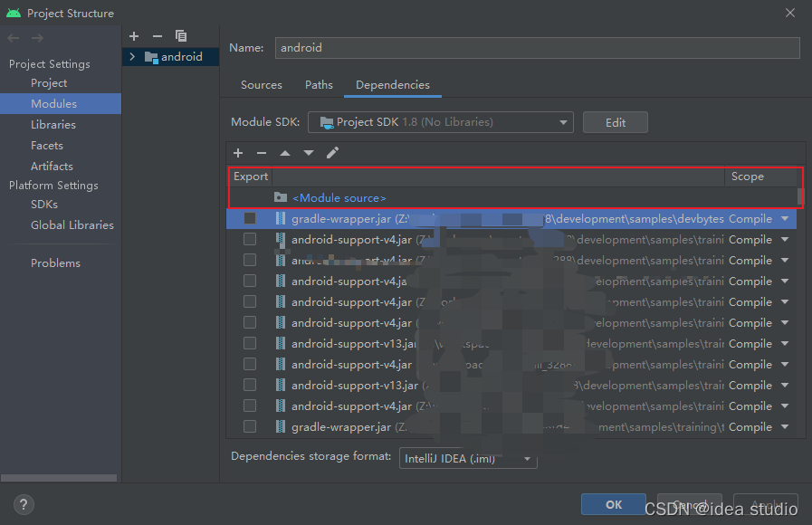Click the add new module plus icon
The width and height of the screenshot is (812, 525).
tap(134, 36)
